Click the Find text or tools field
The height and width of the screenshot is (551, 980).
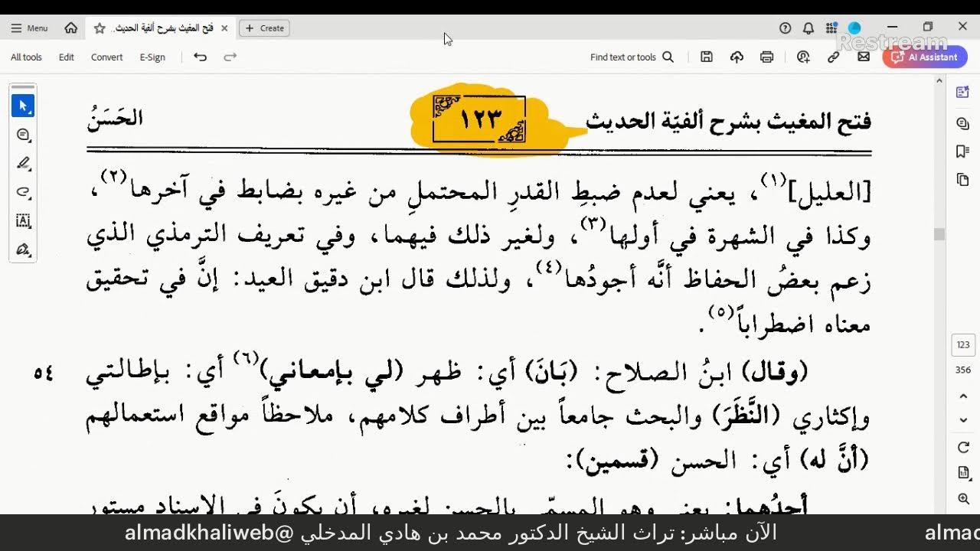tap(632, 57)
